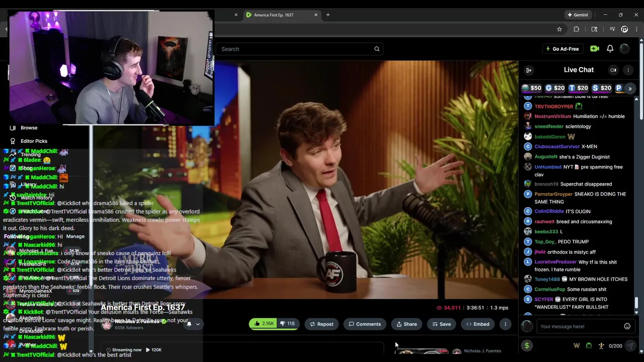Click the Nicholas J. Fuentes channel avatar
The image size is (644, 362).
coord(107,324)
